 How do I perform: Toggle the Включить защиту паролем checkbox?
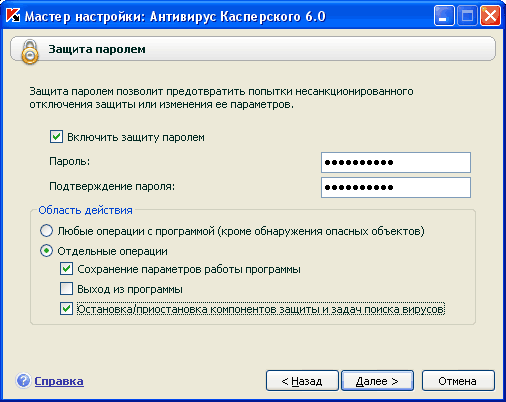click(x=56, y=137)
